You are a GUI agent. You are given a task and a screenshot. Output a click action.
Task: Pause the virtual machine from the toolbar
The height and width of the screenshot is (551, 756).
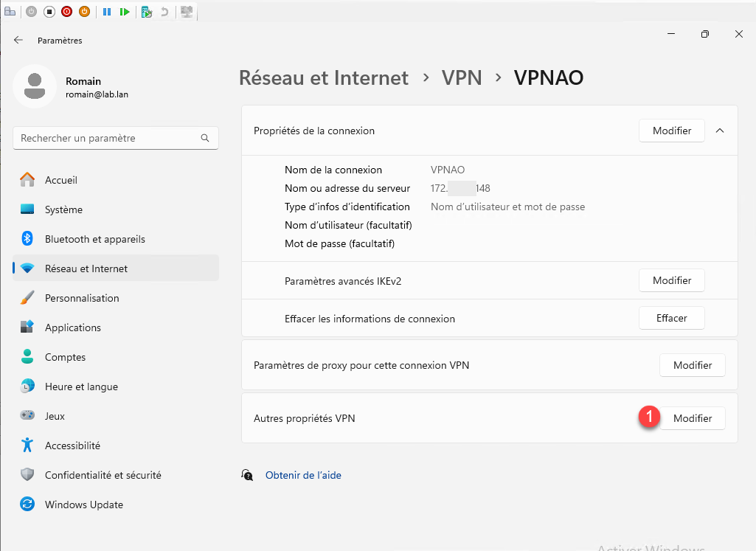[107, 12]
